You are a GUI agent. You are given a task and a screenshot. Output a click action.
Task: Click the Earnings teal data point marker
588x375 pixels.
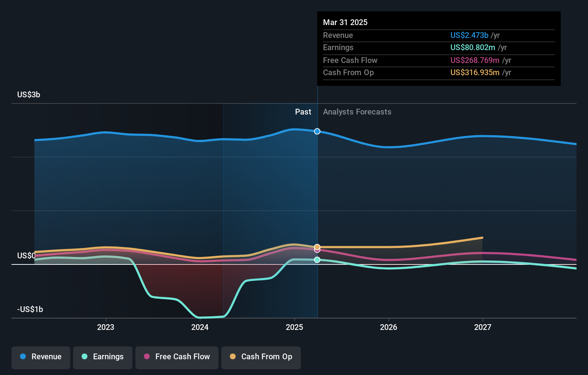tap(317, 260)
